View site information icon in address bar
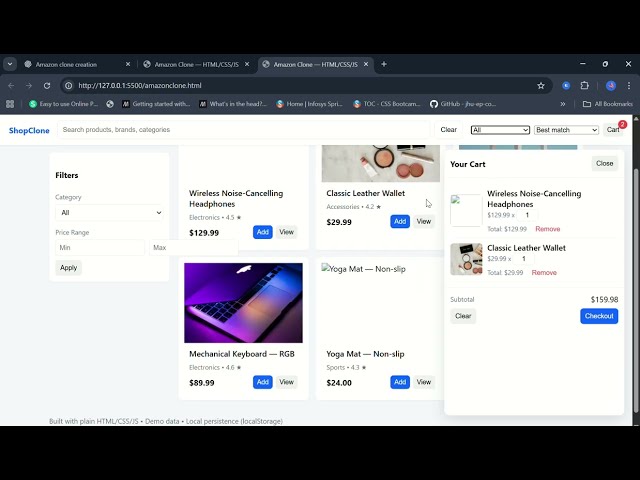This screenshot has width=640, height=480. [x=69, y=86]
